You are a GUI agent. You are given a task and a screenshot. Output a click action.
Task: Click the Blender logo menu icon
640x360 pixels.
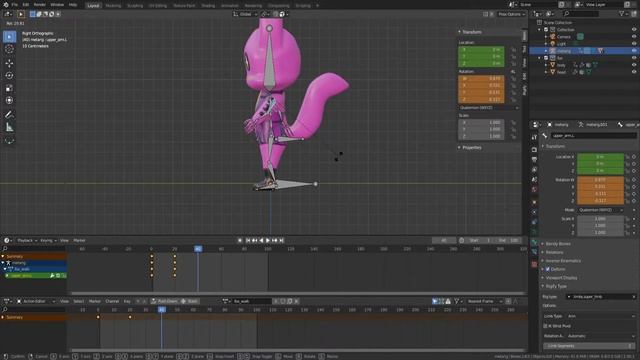click(5, 5)
